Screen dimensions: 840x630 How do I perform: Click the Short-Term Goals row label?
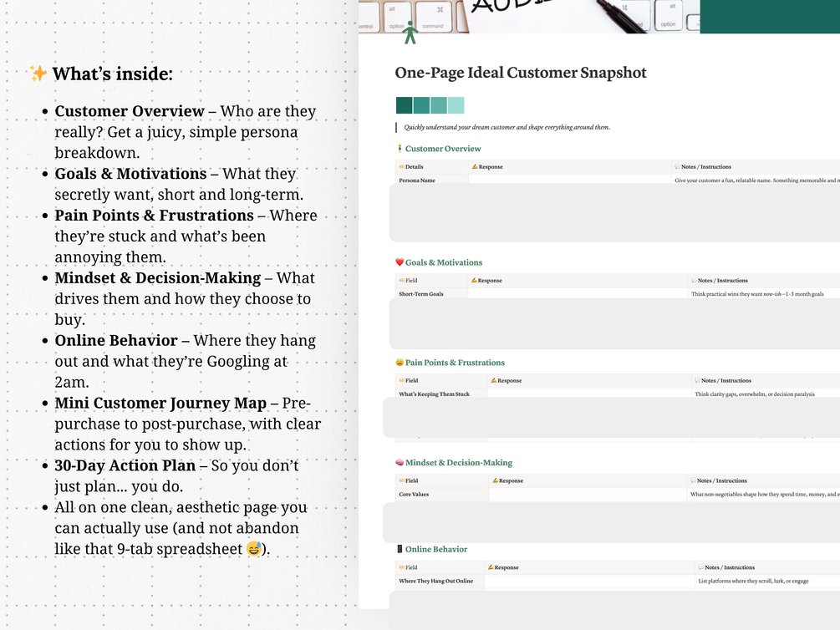click(421, 293)
